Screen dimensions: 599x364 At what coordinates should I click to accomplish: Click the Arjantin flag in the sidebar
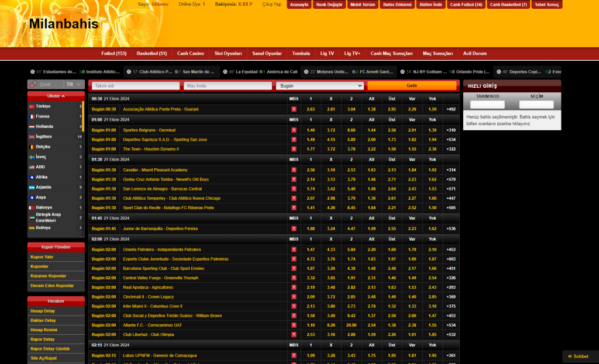click(x=32, y=188)
